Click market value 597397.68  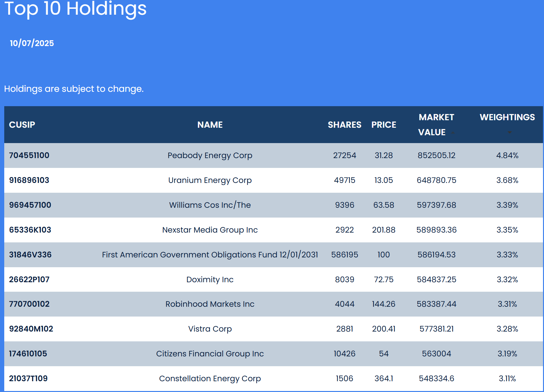[x=437, y=205]
